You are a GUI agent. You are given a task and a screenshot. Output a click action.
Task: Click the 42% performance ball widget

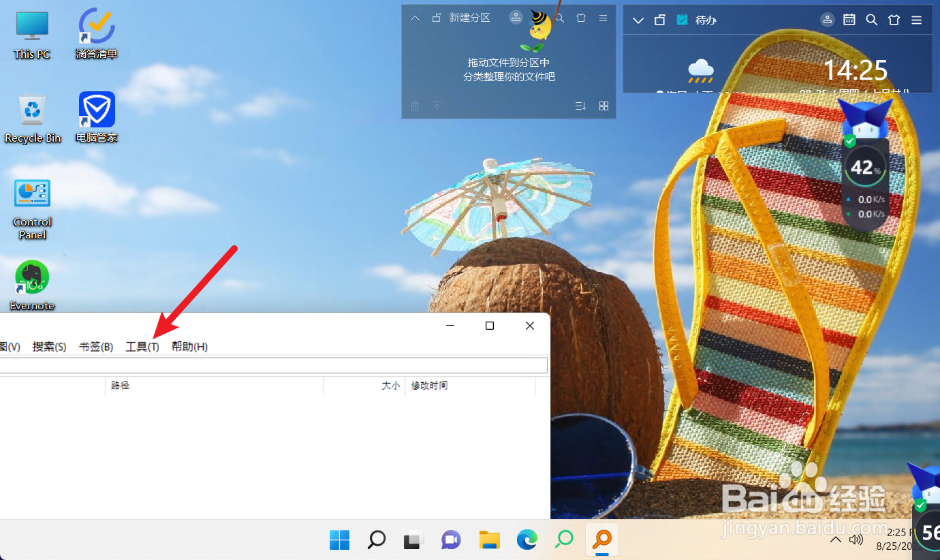(864, 167)
